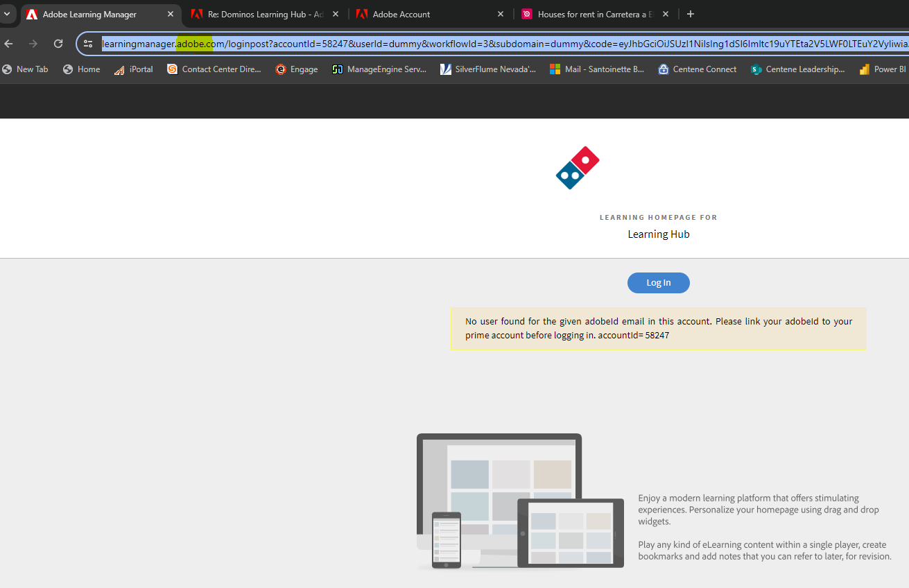This screenshot has width=909, height=588.
Task: Click inside the address bar
Action: pos(347,43)
